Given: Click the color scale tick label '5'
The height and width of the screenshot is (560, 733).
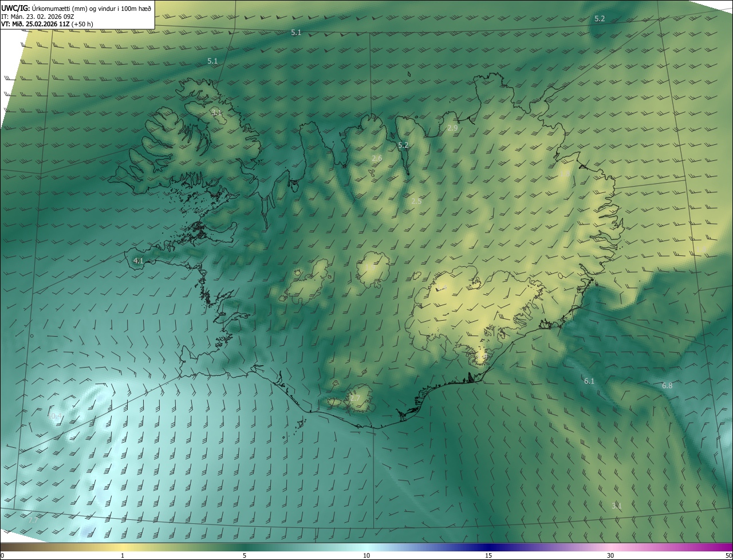Looking at the screenshot, I should [x=245, y=555].
